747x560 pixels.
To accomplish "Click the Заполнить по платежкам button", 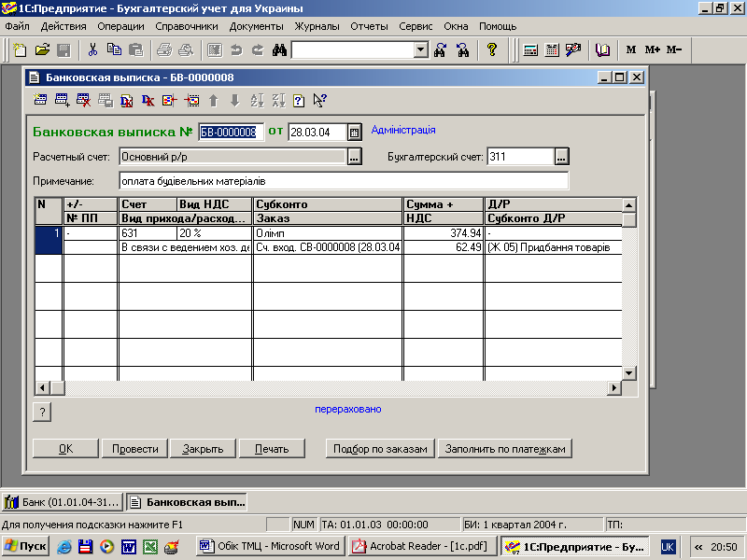I will click(505, 449).
